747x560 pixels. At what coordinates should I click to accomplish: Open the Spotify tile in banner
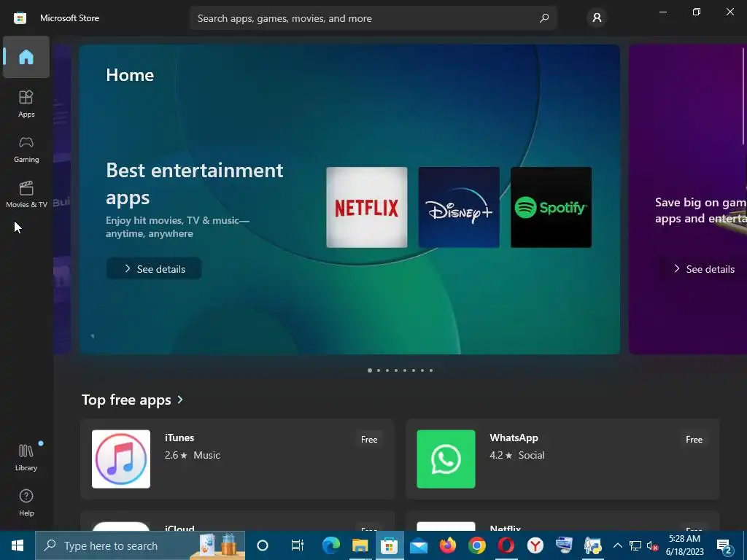pyautogui.click(x=551, y=207)
